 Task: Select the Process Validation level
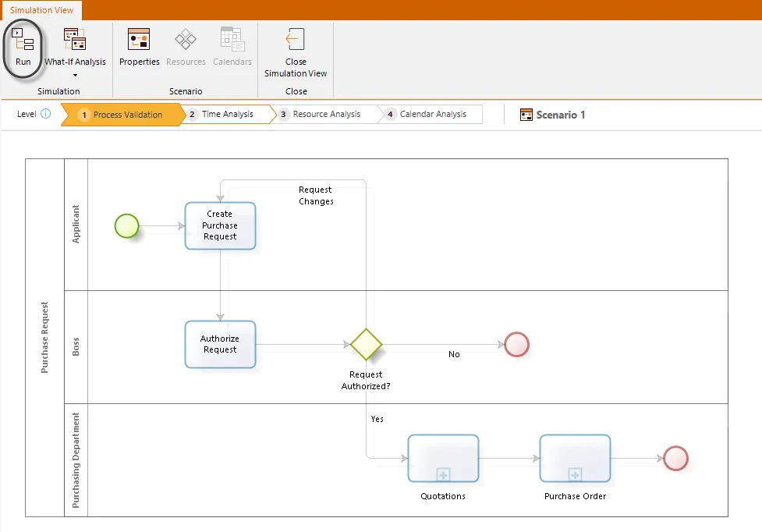coord(123,115)
